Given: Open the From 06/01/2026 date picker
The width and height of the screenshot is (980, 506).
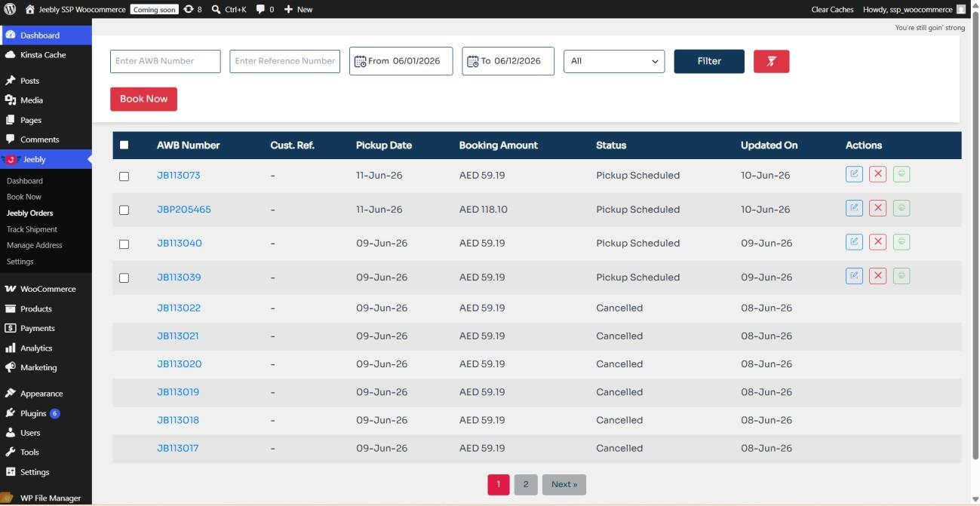Looking at the screenshot, I should click(401, 61).
